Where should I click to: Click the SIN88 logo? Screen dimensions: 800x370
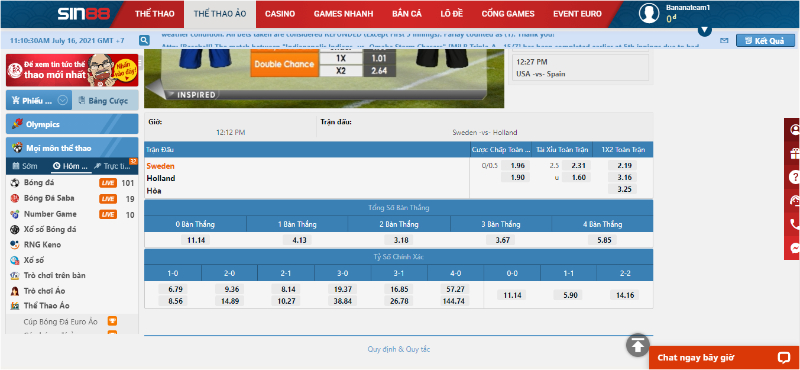coord(83,14)
